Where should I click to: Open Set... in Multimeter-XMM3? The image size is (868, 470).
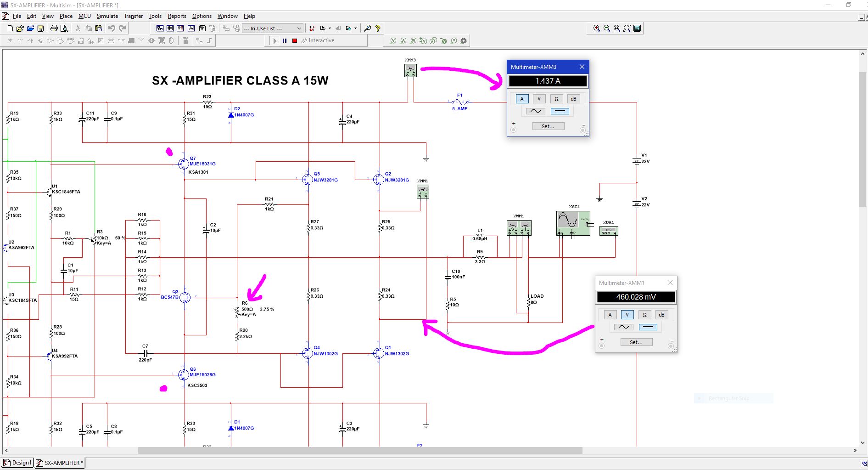[548, 126]
